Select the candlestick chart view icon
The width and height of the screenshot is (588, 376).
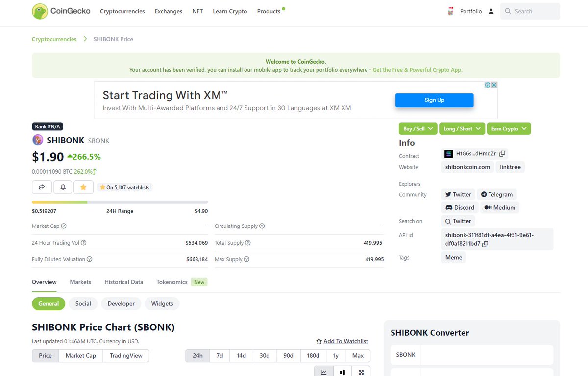[x=343, y=372]
